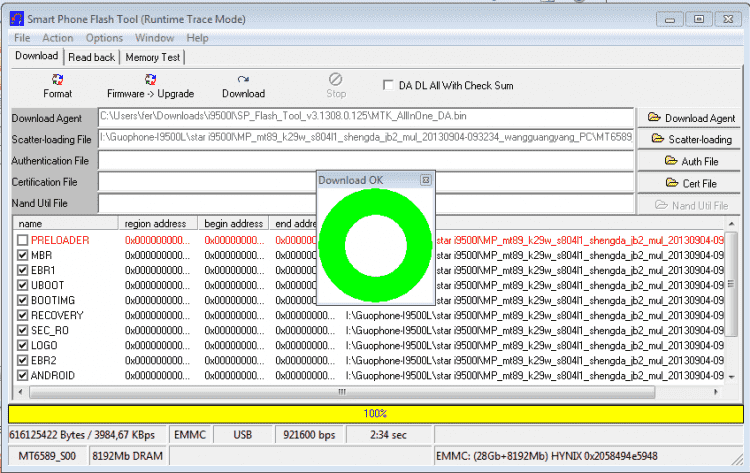The width and height of the screenshot is (750, 473).
Task: Click the Download Agent path field
Action: tap(366, 117)
